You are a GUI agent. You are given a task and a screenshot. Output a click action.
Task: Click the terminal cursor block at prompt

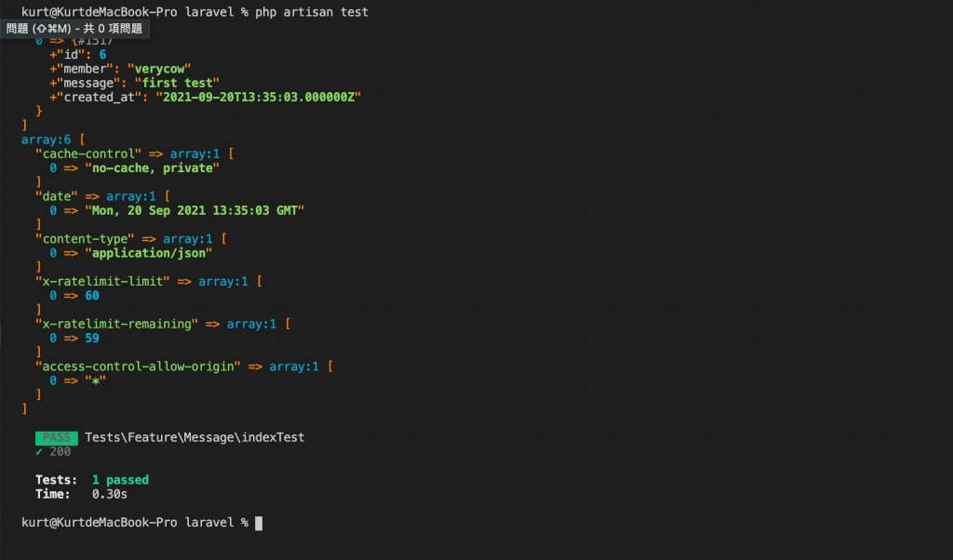coord(259,523)
